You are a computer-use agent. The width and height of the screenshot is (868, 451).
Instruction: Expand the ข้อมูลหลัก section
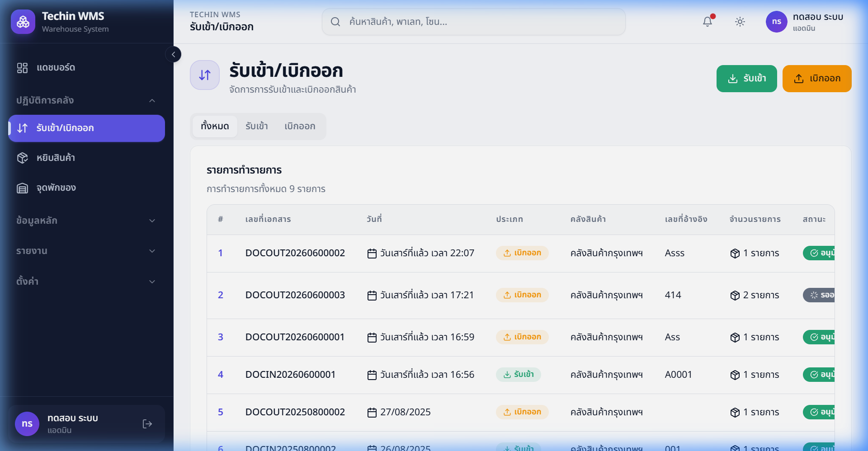[x=86, y=221]
